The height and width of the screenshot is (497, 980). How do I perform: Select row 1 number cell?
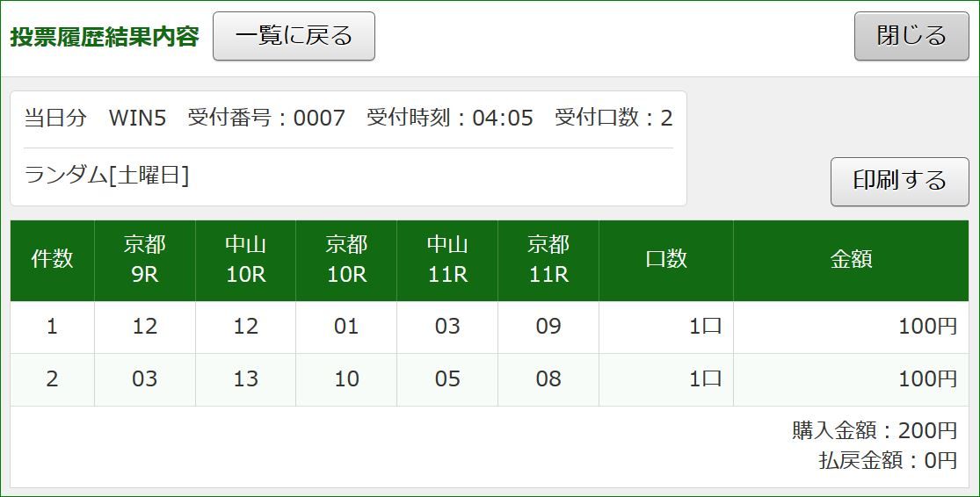[53, 327]
